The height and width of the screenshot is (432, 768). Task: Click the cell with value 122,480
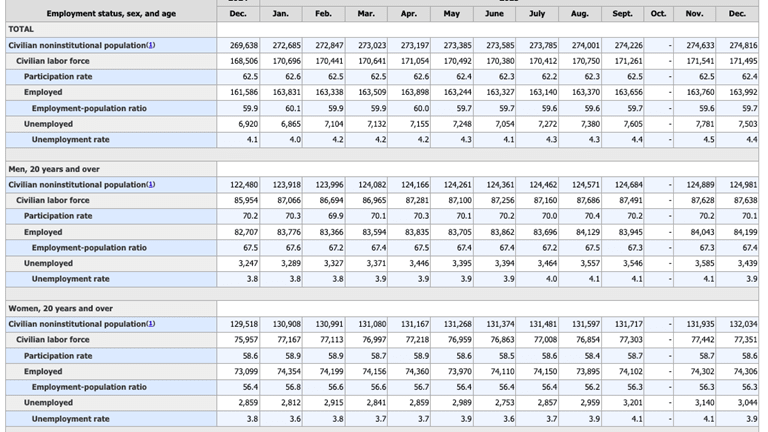click(238, 185)
